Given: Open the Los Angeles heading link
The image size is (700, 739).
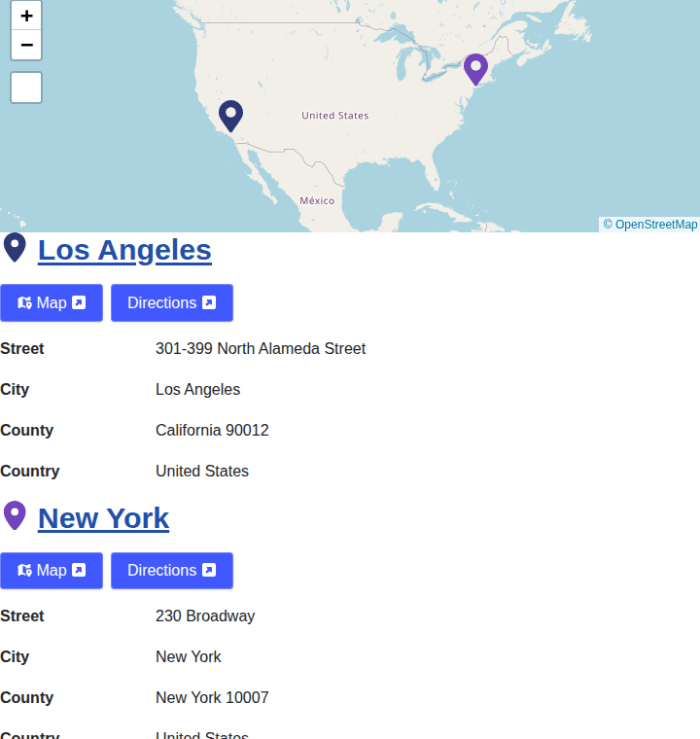Looking at the screenshot, I should pyautogui.click(x=124, y=250).
